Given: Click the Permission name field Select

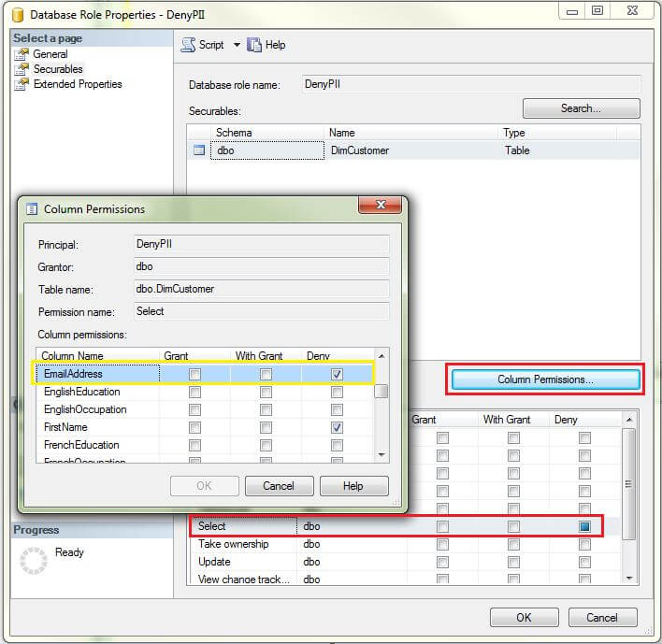Looking at the screenshot, I should [x=262, y=311].
